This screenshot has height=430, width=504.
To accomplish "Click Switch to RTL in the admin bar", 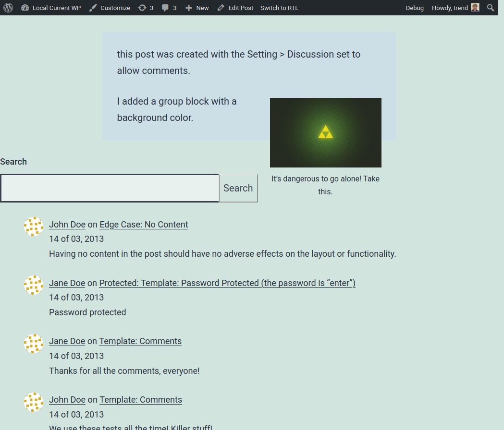I will 279,8.
